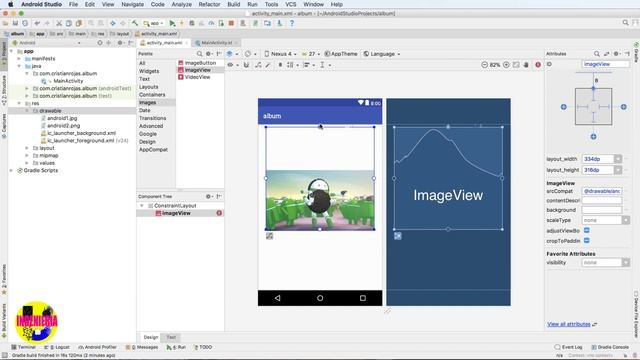Viewport: 640px width, 360px height.
Task: Open the layout_height dropdown arrow
Action: (x=618, y=170)
